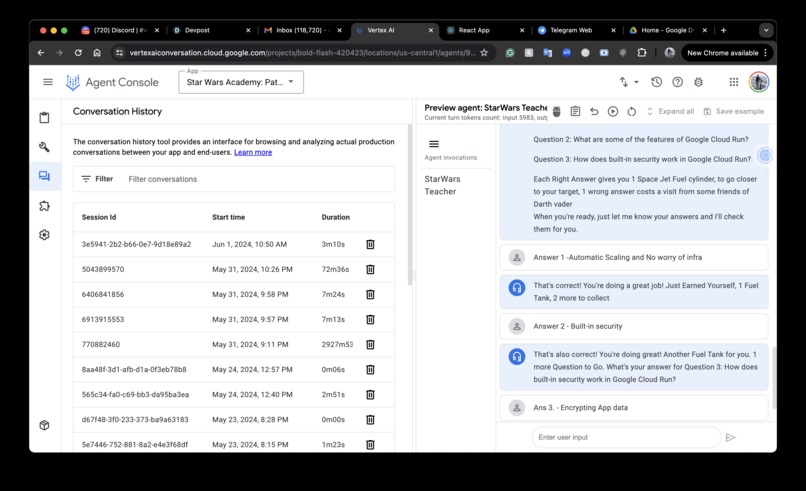
Task: Click the Session Id column header
Action: pos(99,217)
